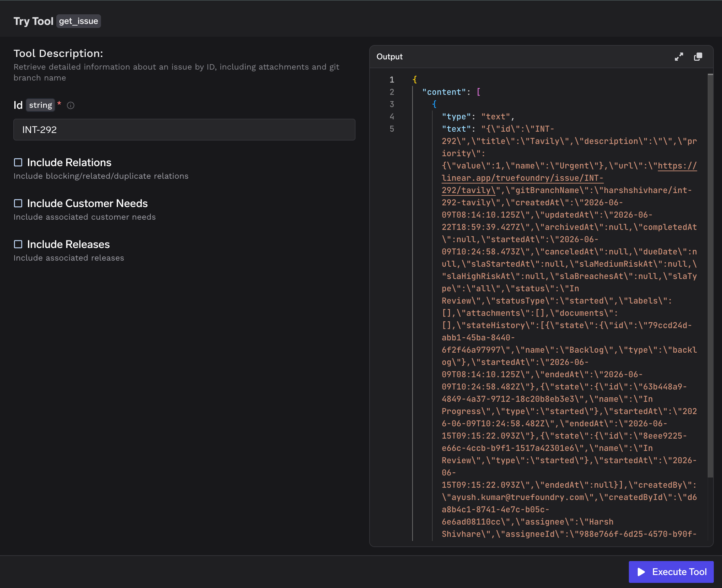This screenshot has width=722, height=588.
Task: Enable the Include Releases checkbox
Action: point(18,244)
